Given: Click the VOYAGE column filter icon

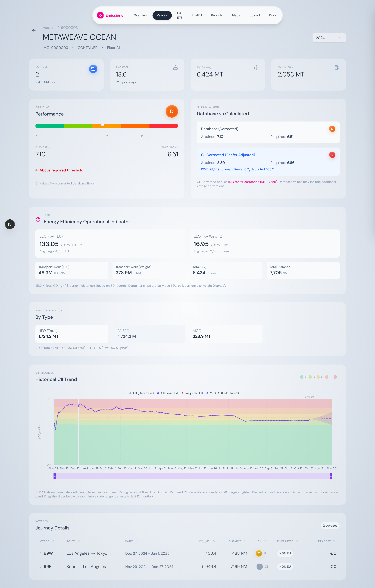Looking at the screenshot, I should click(53, 541).
